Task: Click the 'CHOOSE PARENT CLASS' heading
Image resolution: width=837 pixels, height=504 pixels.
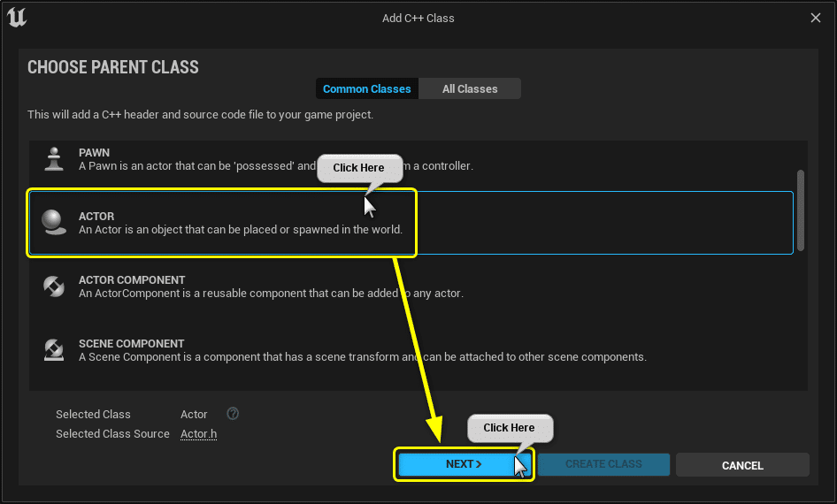Action: (x=113, y=67)
